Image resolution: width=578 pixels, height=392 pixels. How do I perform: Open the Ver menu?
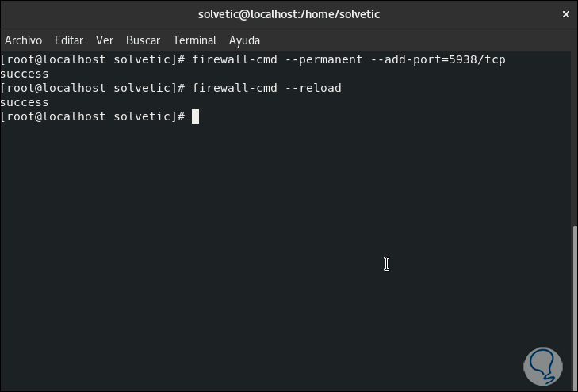click(x=105, y=40)
